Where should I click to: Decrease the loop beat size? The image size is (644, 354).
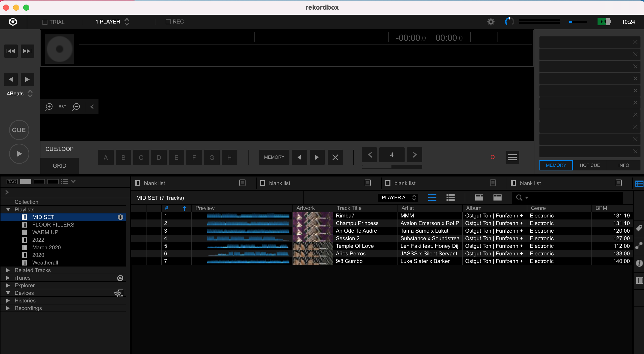pyautogui.click(x=369, y=155)
